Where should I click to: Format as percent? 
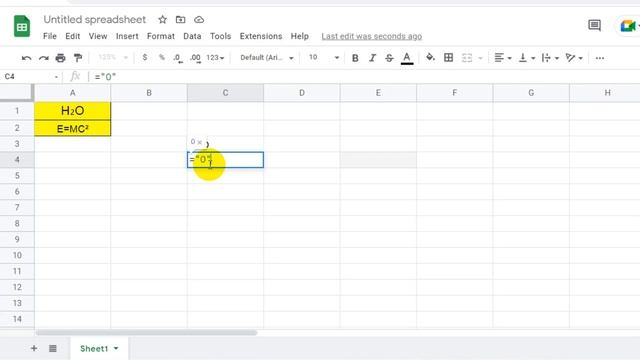tap(162, 58)
